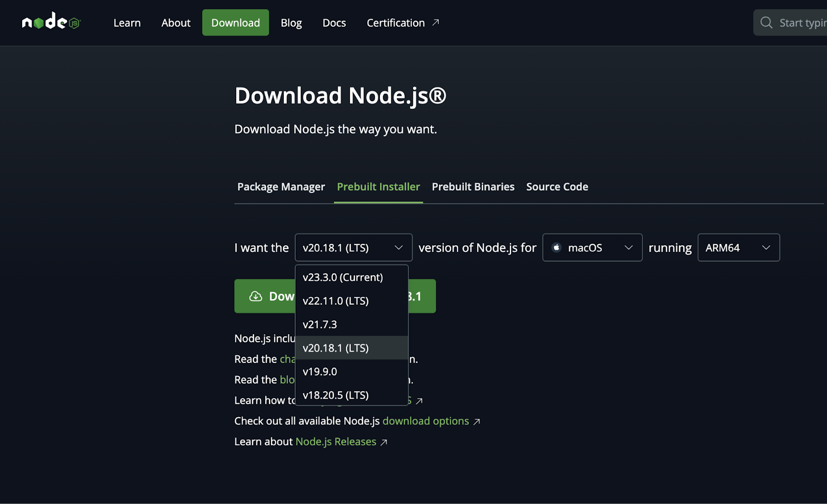The image size is (827, 504).
Task: Select the Prebuilt Installer tab
Action: tap(378, 187)
